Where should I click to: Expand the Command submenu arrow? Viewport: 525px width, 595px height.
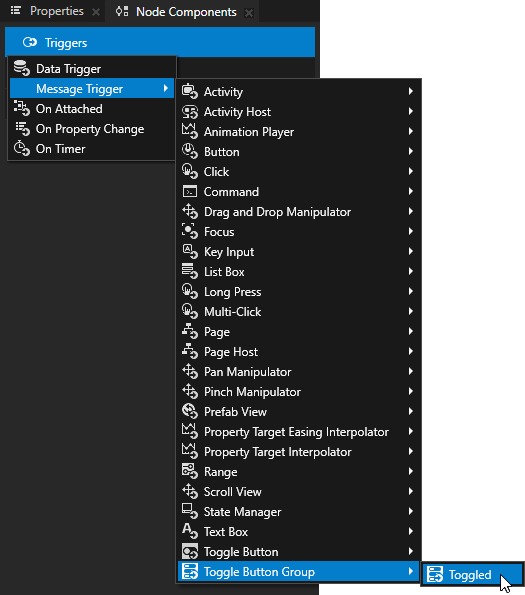point(410,191)
